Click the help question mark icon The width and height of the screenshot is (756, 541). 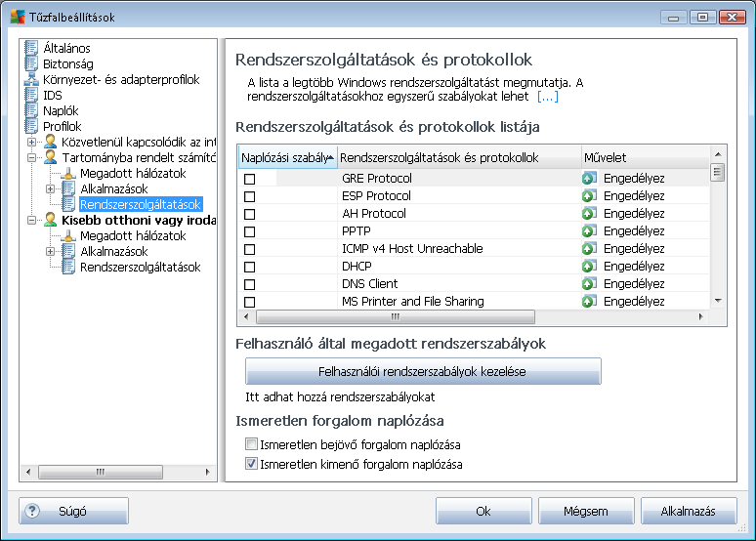coord(32,511)
